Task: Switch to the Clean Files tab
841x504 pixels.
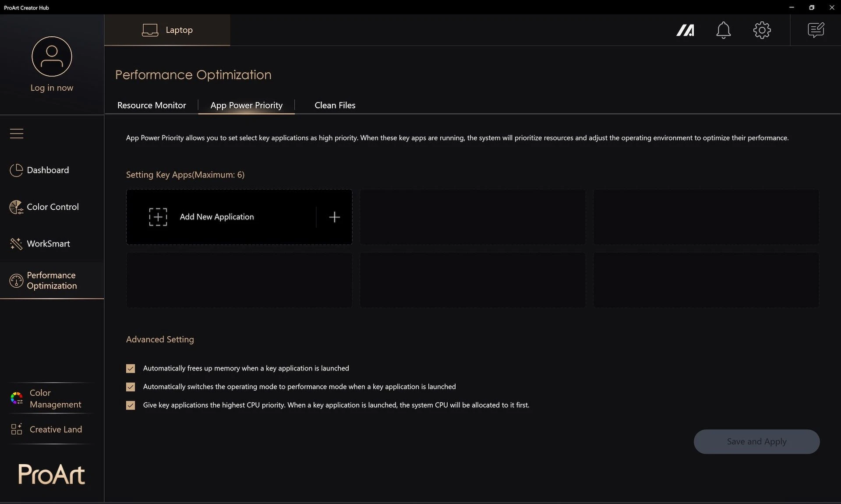Action: tap(335, 105)
